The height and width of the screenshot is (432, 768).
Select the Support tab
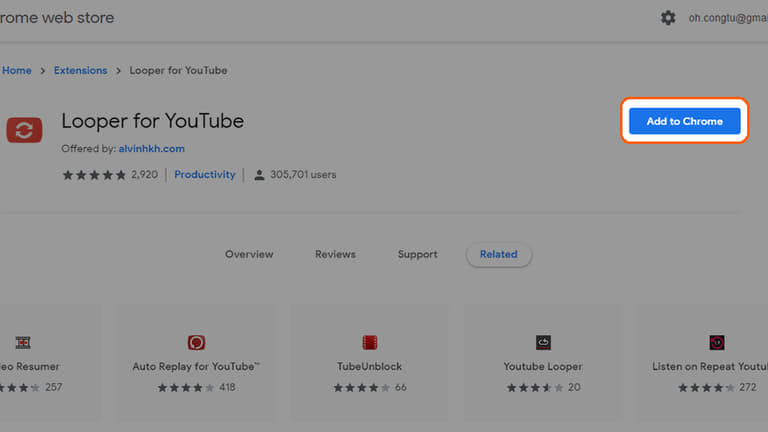[417, 254]
